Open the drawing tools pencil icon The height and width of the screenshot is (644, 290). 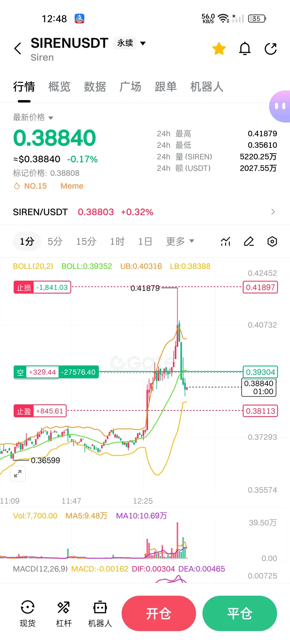(x=249, y=241)
